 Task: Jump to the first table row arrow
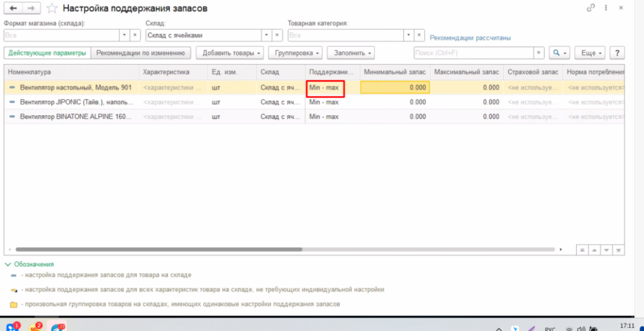click(582, 250)
